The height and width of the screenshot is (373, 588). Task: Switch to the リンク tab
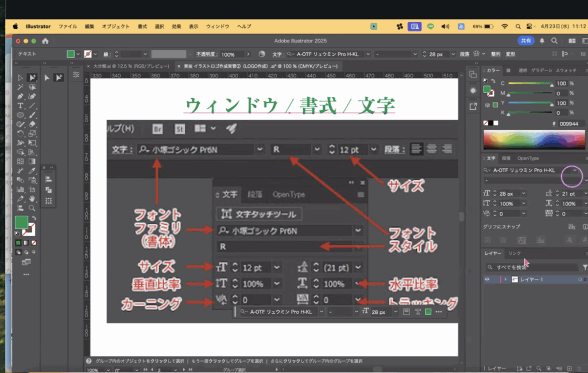tap(514, 253)
